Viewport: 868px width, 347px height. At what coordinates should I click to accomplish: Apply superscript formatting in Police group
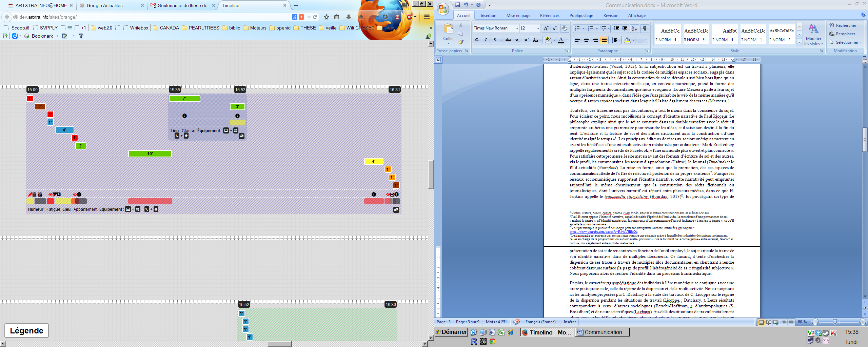click(x=526, y=40)
